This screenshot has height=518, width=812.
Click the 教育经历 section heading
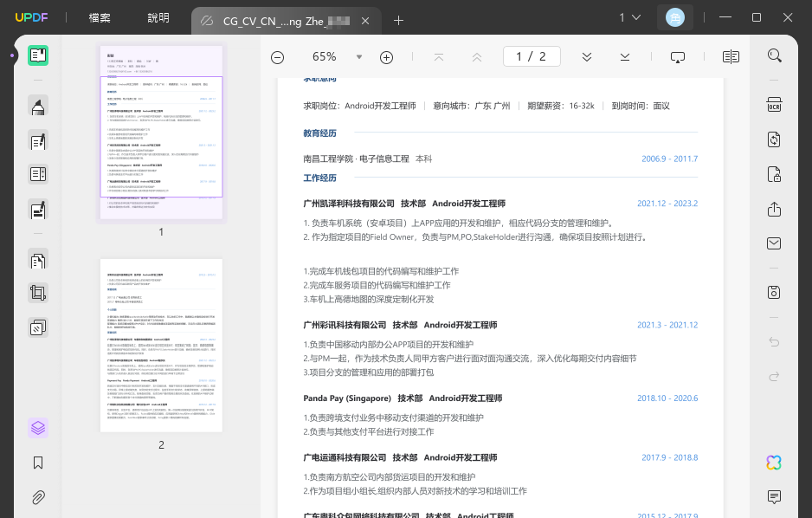tap(320, 133)
